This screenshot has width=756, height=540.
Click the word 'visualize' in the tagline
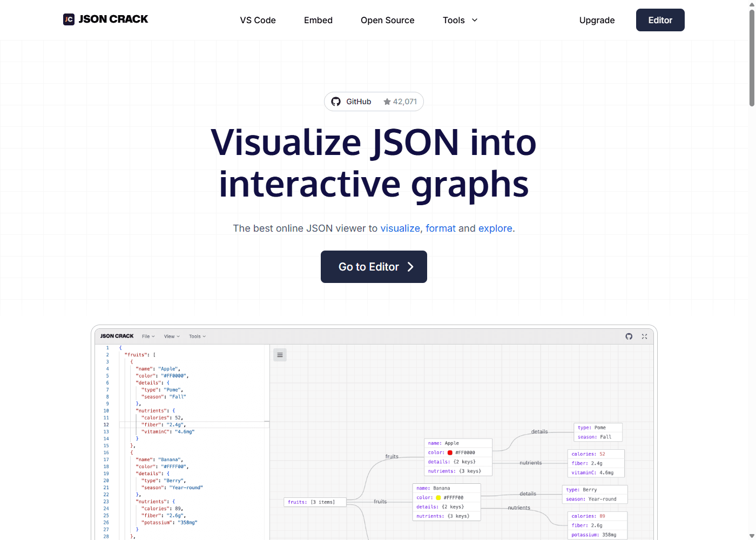click(400, 228)
